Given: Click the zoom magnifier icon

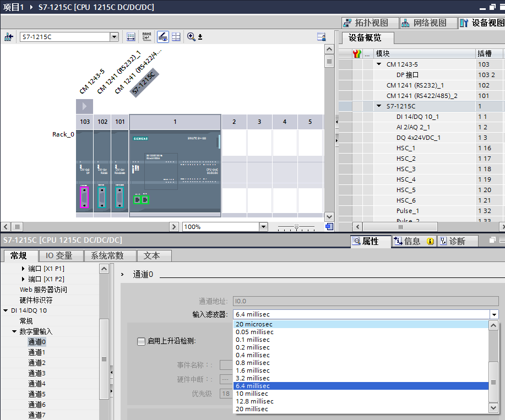Looking at the screenshot, I should (191, 37).
